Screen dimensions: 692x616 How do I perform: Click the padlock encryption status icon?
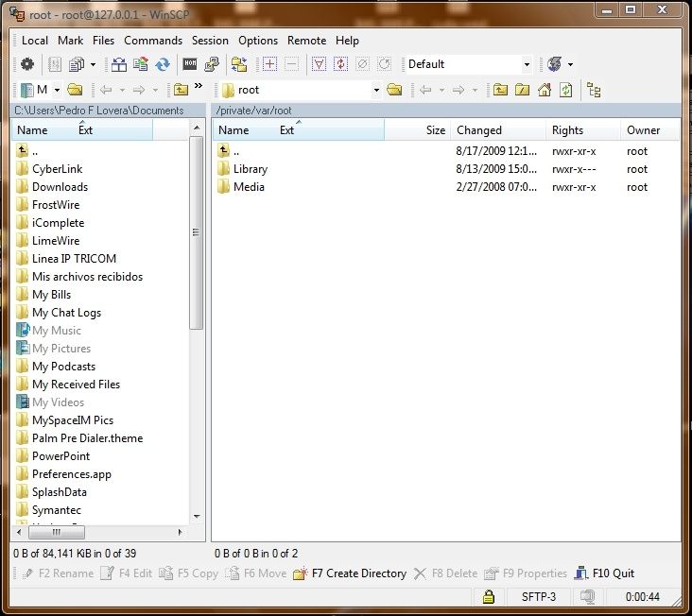[x=489, y=597]
